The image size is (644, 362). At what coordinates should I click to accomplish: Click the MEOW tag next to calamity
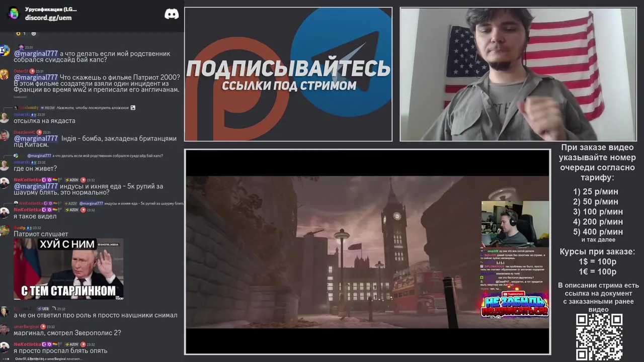pos(47,108)
